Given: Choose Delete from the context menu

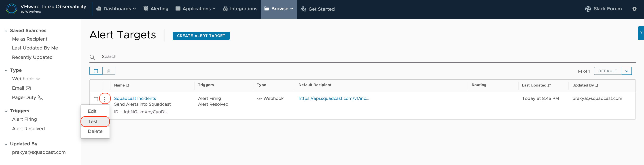Looking at the screenshot, I should point(95,131).
